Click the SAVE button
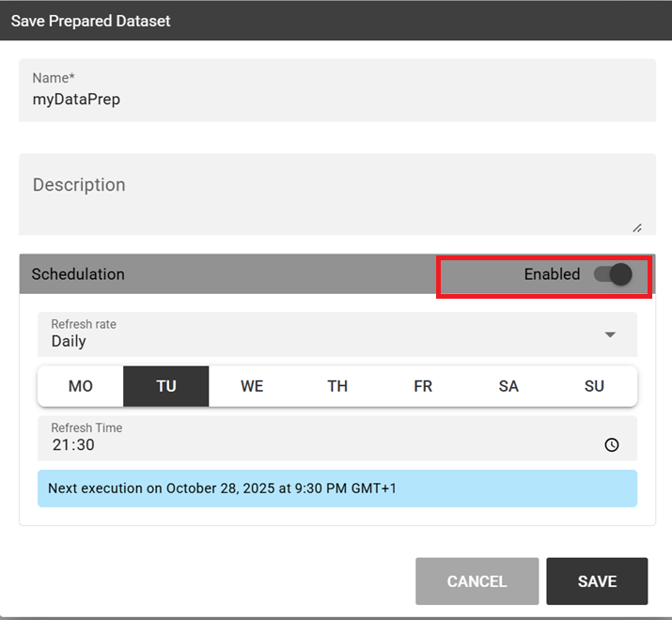Viewport: 672px width, 620px height. 597,581
